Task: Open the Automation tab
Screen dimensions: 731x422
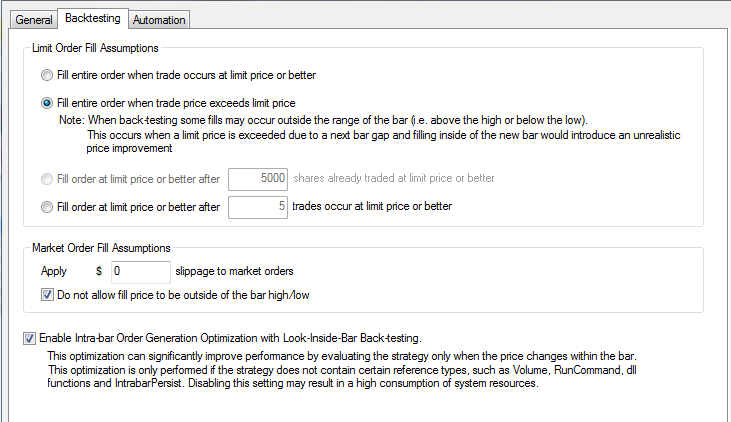Action: coord(159,20)
